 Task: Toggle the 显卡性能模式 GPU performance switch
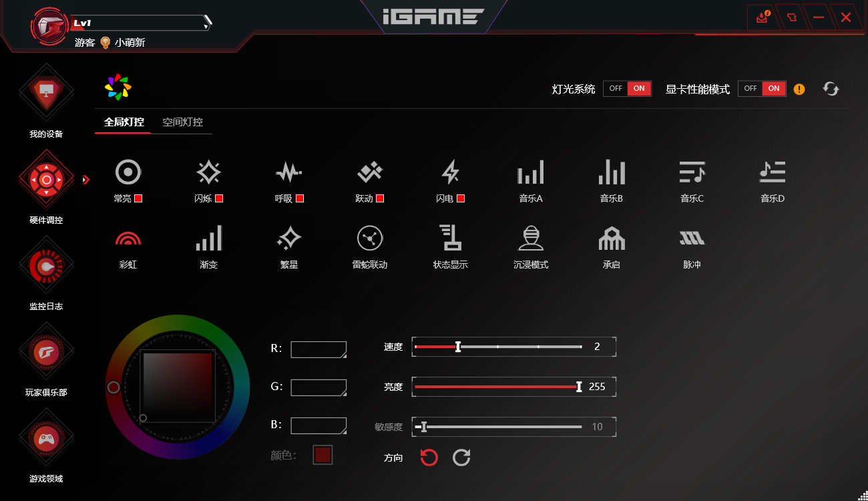click(x=762, y=88)
